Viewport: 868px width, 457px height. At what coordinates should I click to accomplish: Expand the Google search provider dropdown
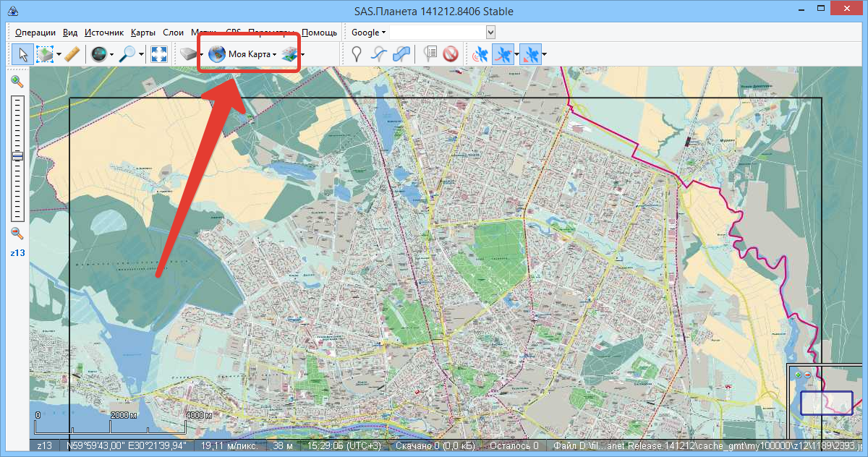click(368, 33)
